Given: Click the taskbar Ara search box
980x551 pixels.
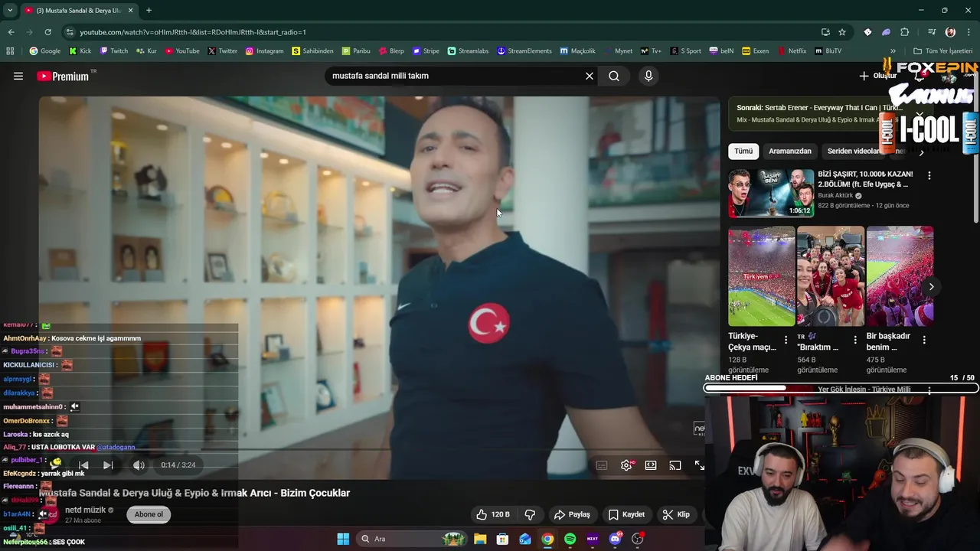Looking at the screenshot, I should click(411, 539).
